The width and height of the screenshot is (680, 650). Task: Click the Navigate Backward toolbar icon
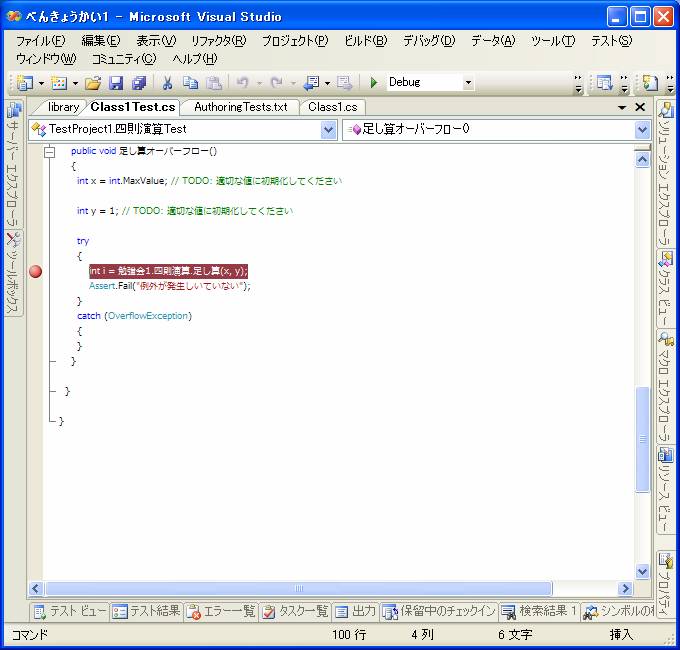pyautogui.click(x=312, y=83)
